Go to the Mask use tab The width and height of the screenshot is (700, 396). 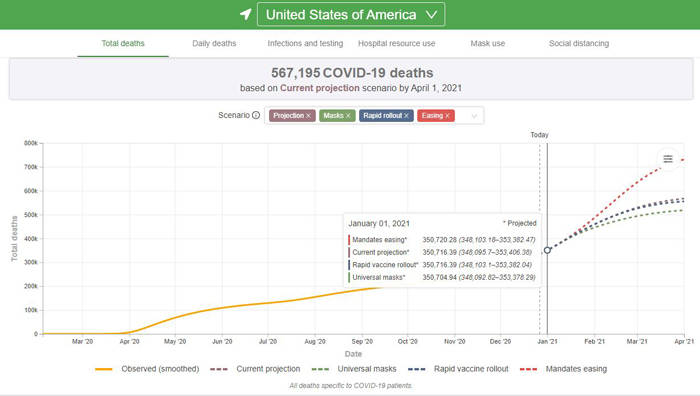tap(488, 43)
